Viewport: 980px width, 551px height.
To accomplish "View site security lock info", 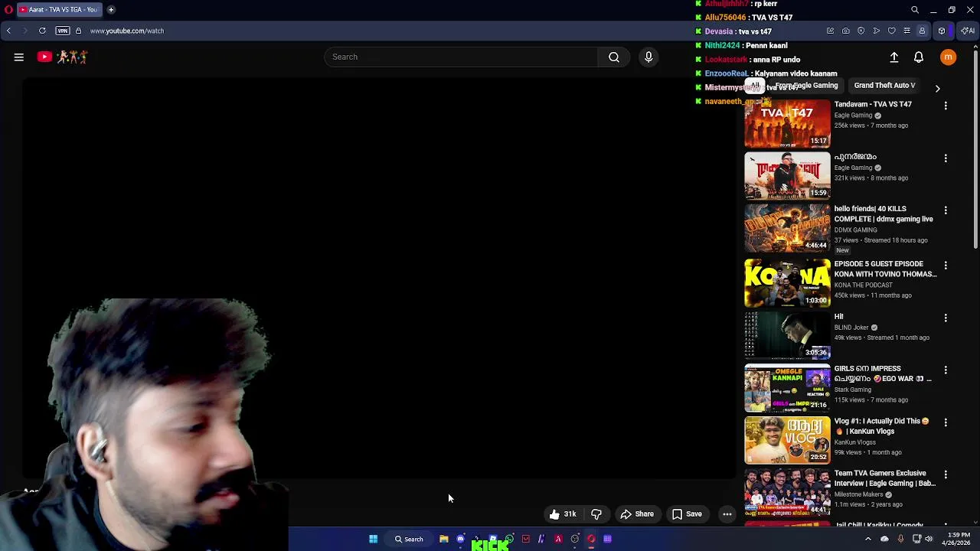I will 78,31.
